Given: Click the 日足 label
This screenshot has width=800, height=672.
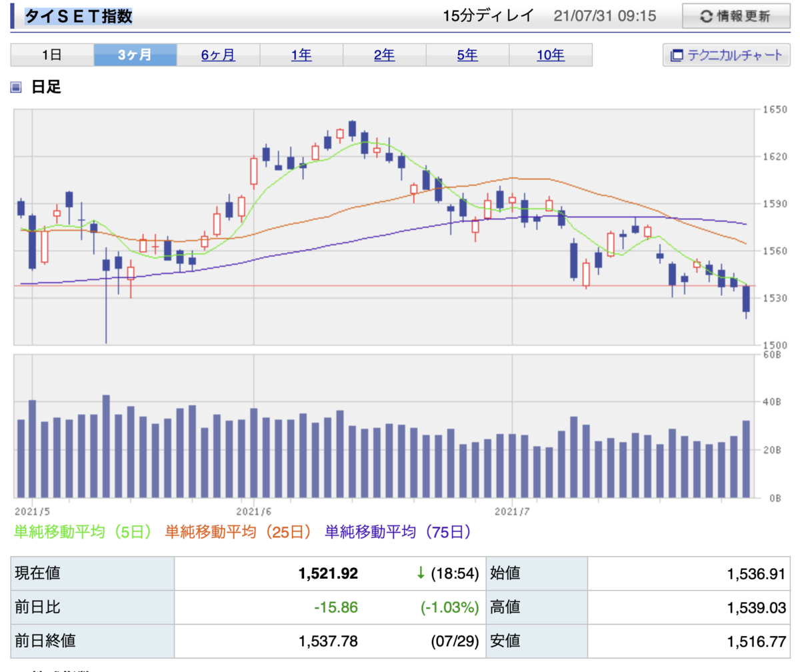Looking at the screenshot, I should tap(46, 87).
